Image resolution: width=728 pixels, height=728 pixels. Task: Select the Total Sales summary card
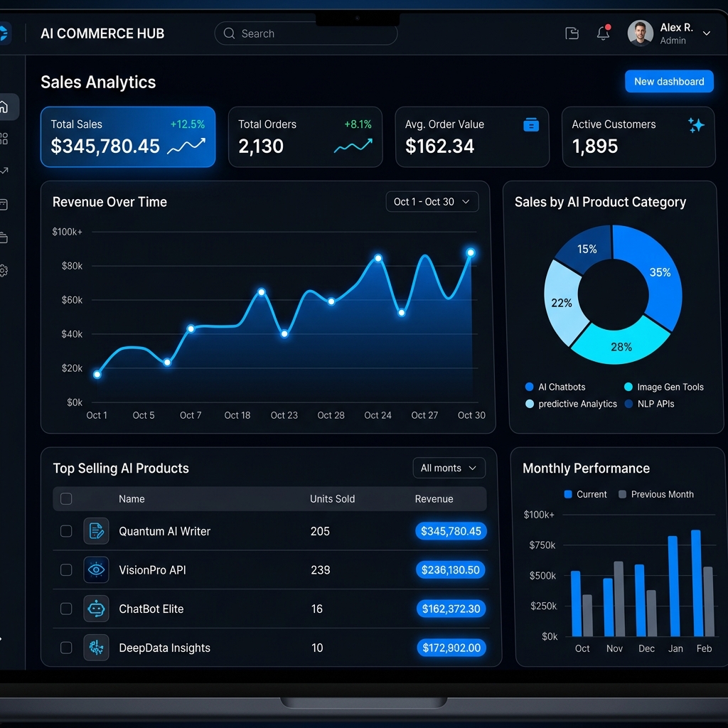tap(128, 136)
